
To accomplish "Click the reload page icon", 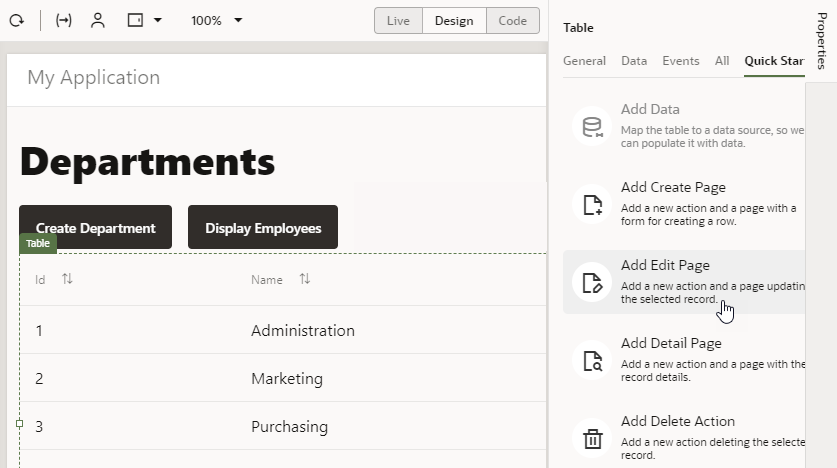I will [17, 21].
